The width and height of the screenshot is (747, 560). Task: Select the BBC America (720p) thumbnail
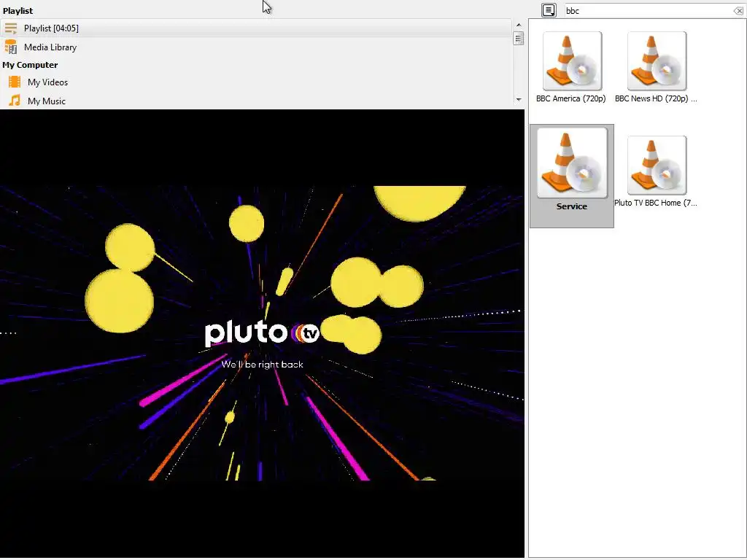(x=572, y=61)
